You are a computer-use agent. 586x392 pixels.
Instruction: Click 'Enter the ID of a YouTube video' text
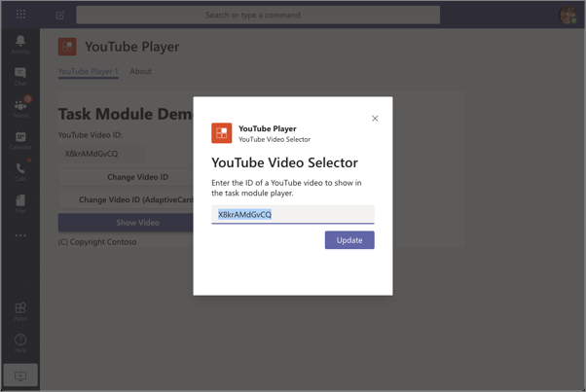coord(286,188)
